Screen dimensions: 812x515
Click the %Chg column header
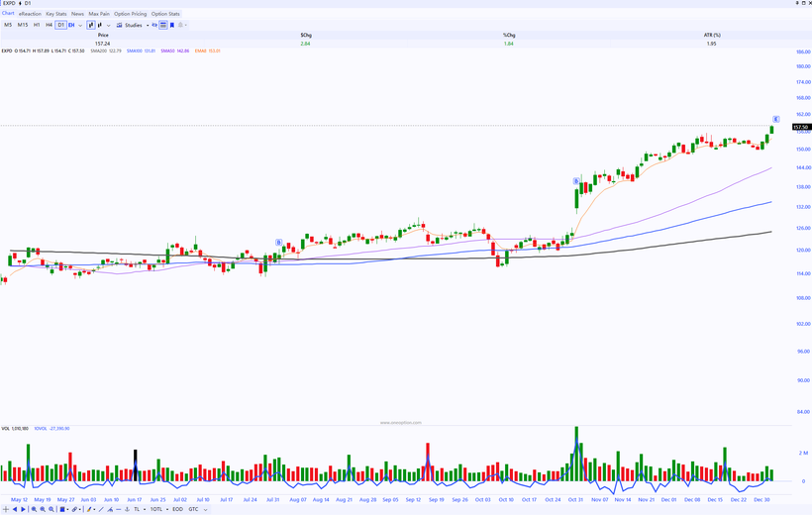pyautogui.click(x=509, y=36)
